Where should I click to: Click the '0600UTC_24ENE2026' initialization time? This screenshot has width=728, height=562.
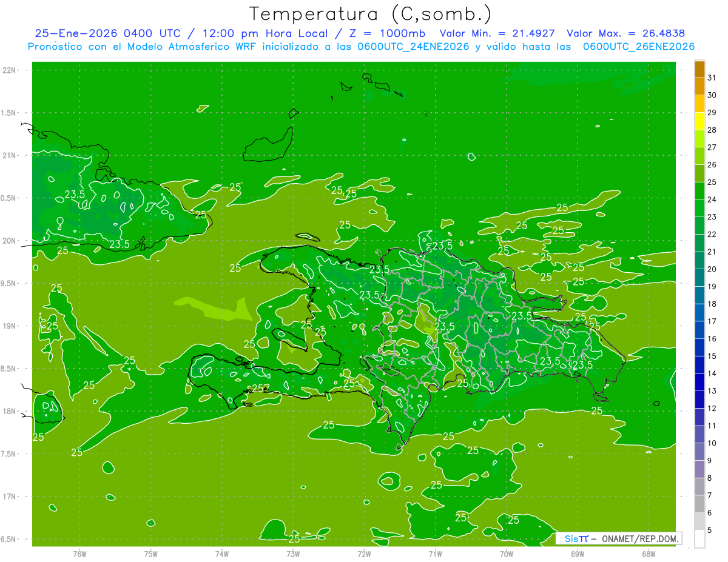pos(414,47)
